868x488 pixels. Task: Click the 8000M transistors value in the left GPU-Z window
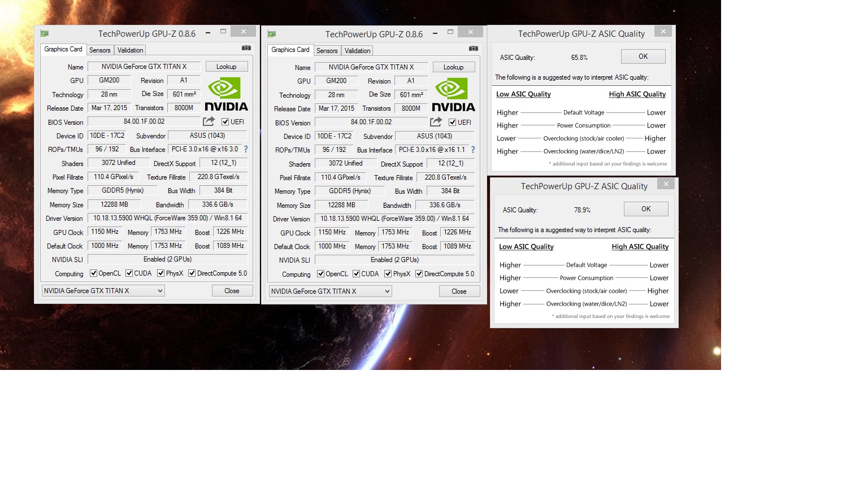tap(184, 108)
